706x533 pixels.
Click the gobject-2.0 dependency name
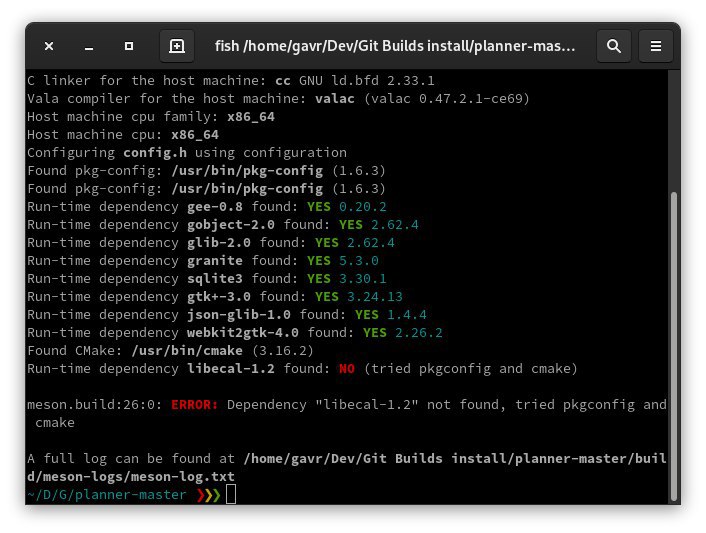click(x=231, y=225)
